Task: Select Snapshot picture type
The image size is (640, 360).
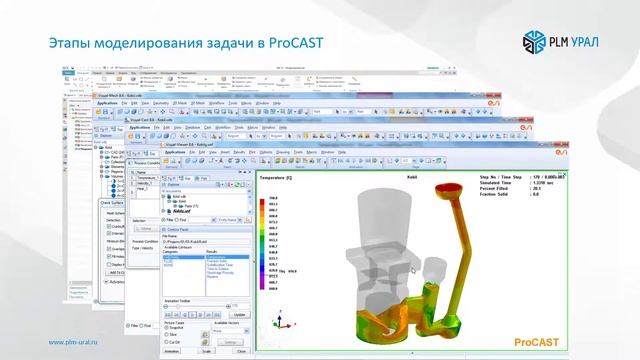Action: pos(167,328)
